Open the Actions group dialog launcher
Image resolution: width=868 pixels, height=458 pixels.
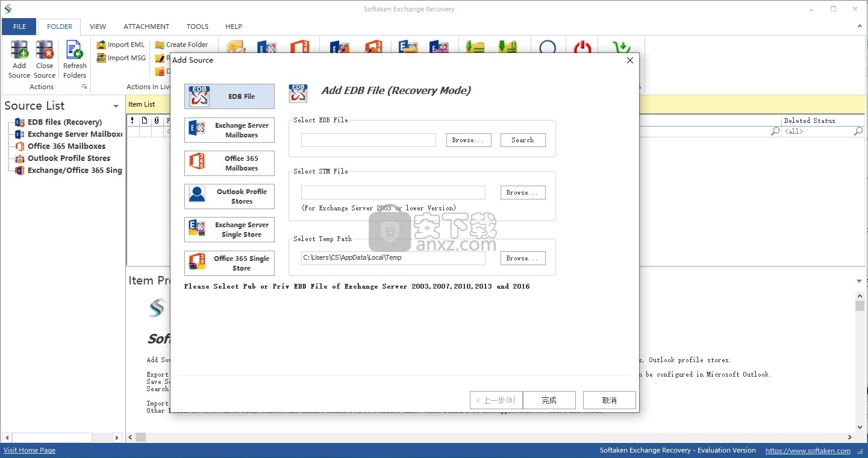(x=84, y=87)
